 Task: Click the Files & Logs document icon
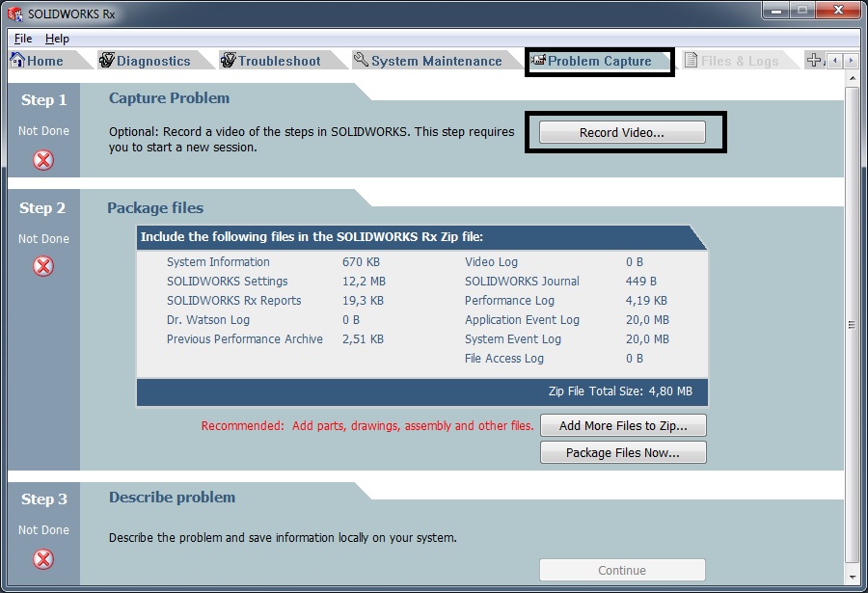691,61
